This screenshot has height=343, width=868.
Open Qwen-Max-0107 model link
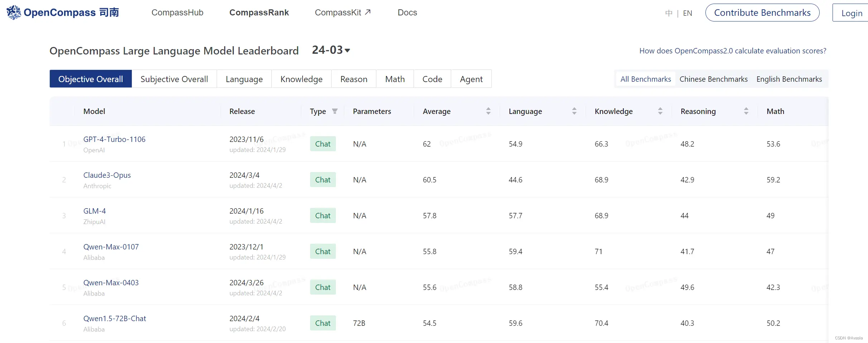pyautogui.click(x=111, y=247)
